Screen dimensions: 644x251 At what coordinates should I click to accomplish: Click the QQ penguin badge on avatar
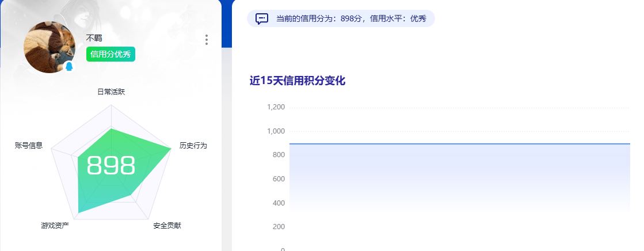[x=70, y=67]
